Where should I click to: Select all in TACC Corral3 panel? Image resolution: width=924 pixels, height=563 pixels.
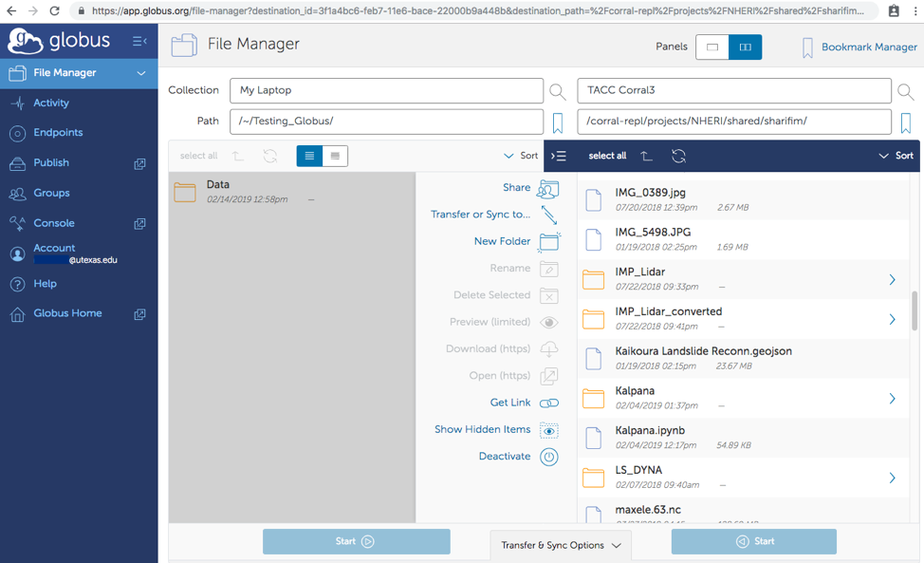coord(607,156)
